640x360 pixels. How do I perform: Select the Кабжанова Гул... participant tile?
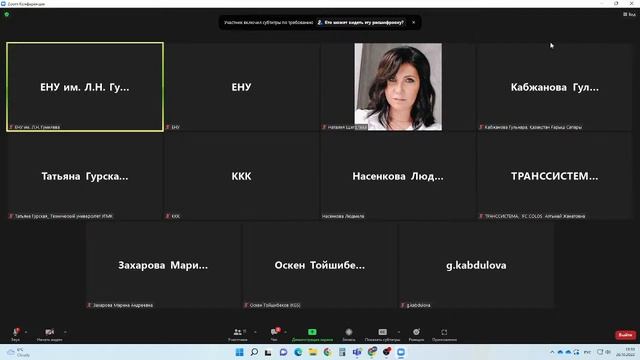tap(555, 87)
